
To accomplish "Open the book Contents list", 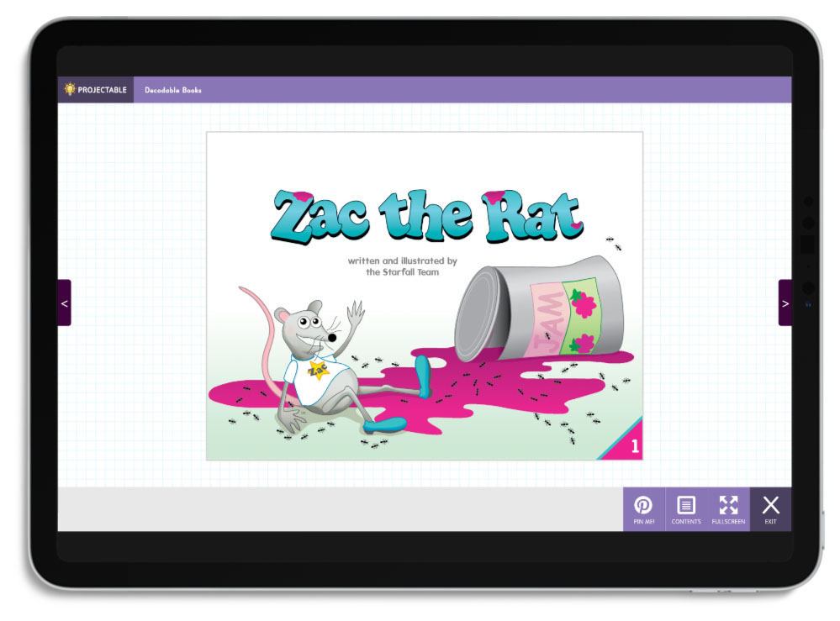I will pos(686,506).
